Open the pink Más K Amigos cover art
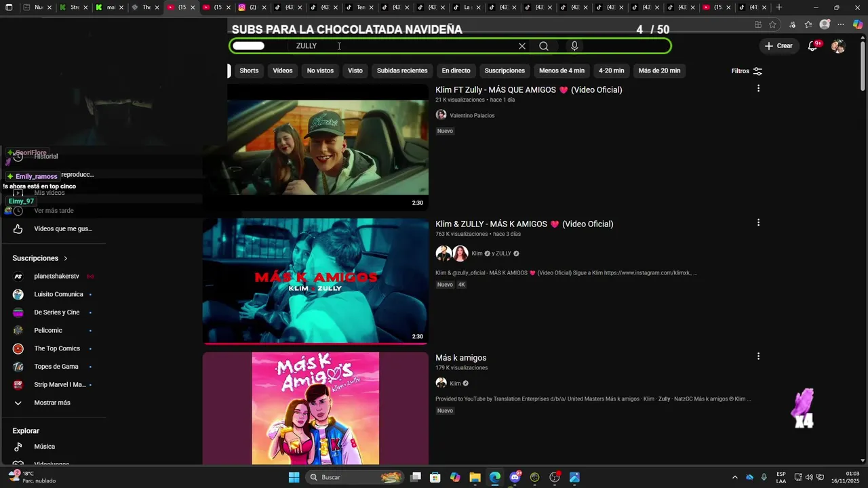 click(x=315, y=408)
